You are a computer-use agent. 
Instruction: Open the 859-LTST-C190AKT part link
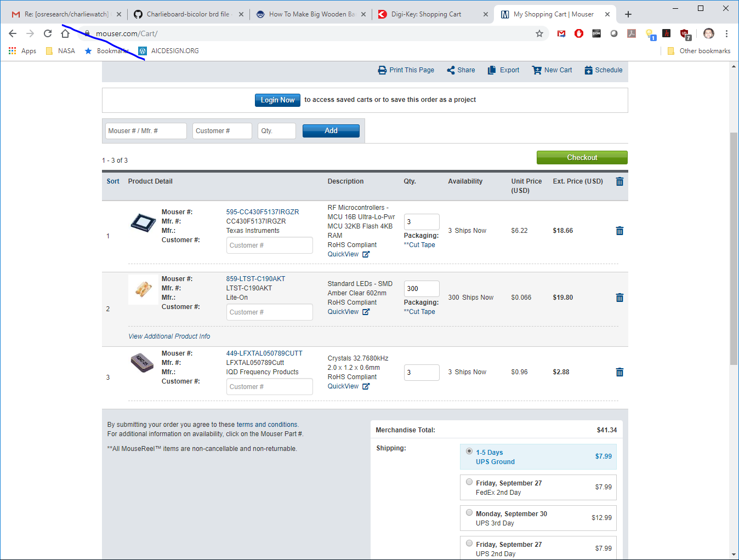(255, 279)
